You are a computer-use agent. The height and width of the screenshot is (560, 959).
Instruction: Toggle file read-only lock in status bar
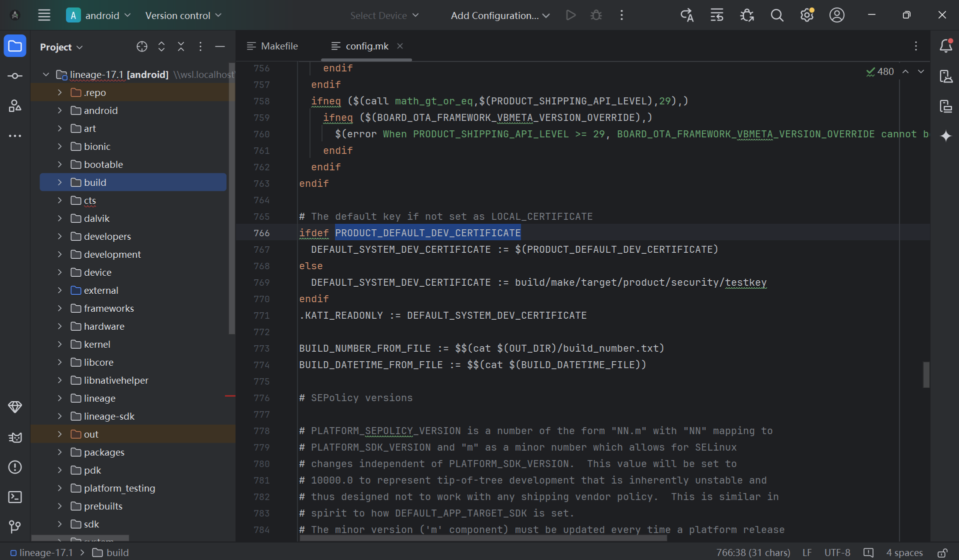click(942, 553)
